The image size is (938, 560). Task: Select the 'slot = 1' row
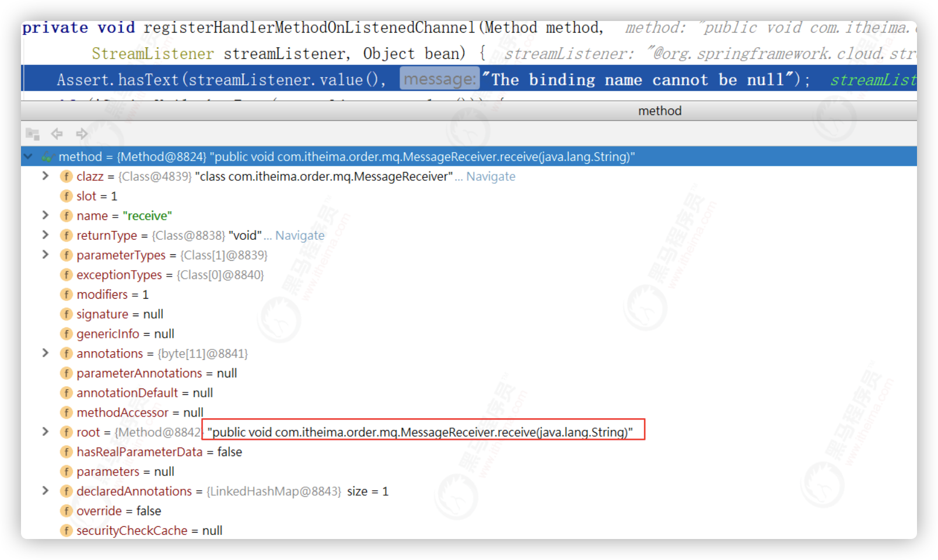(x=469, y=196)
